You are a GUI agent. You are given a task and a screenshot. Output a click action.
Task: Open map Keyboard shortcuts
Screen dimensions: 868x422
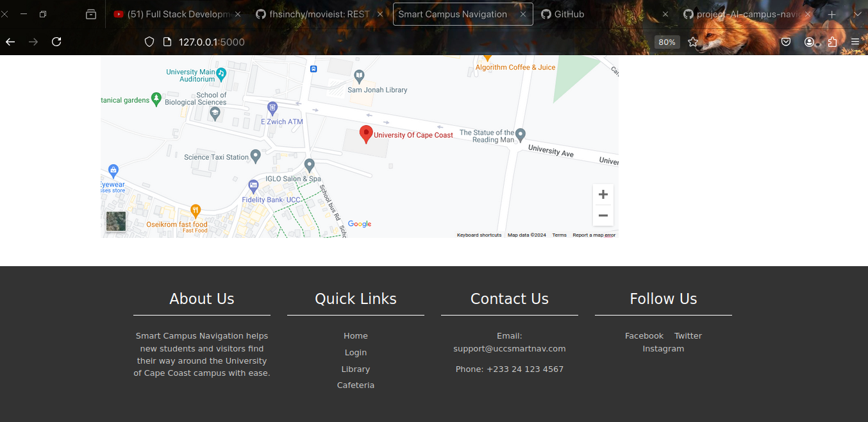point(479,235)
